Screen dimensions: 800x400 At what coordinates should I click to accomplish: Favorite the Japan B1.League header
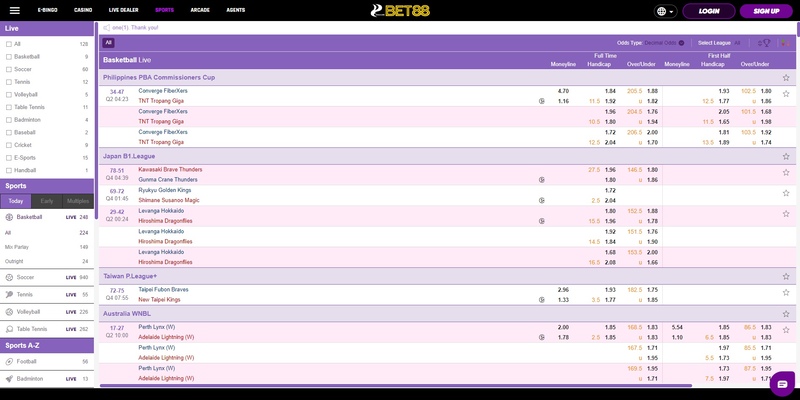(786, 156)
